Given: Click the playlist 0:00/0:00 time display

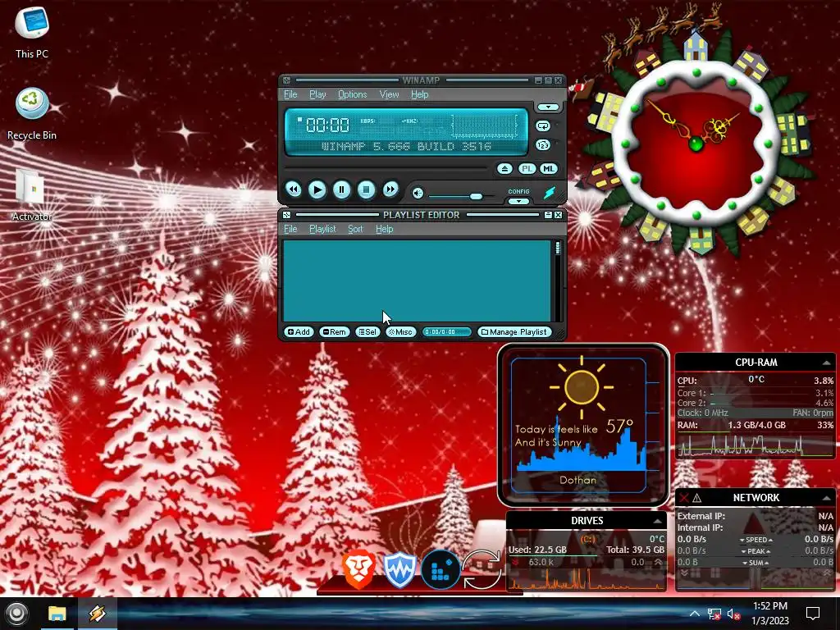Looking at the screenshot, I should pos(447,332).
